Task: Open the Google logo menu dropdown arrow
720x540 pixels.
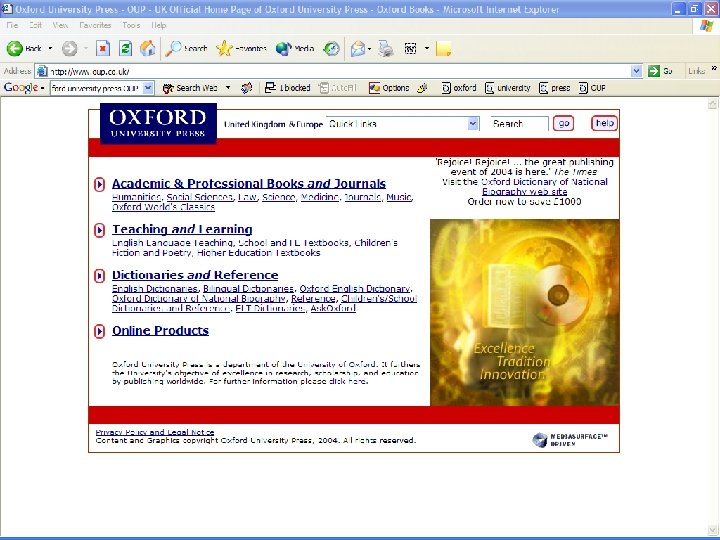Action: (x=42, y=88)
